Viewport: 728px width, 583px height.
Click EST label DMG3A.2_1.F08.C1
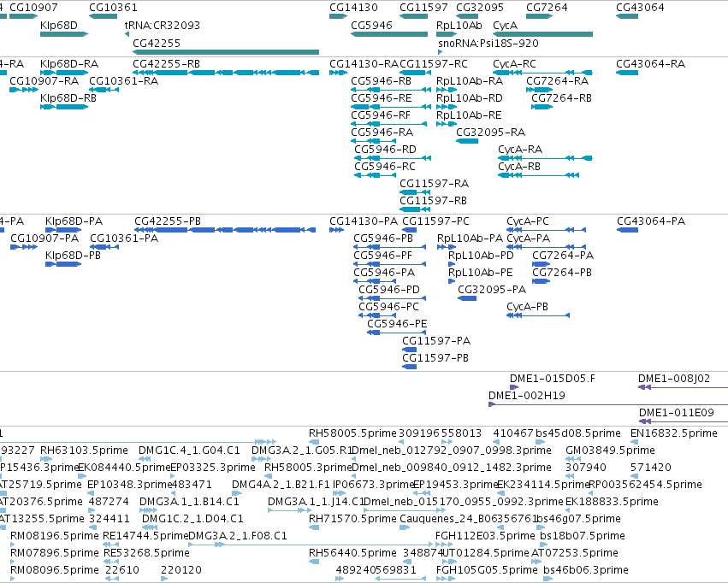pos(238,536)
